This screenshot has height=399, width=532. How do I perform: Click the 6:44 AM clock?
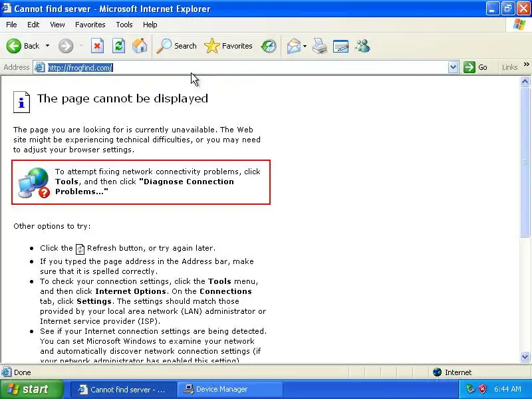[507, 389]
